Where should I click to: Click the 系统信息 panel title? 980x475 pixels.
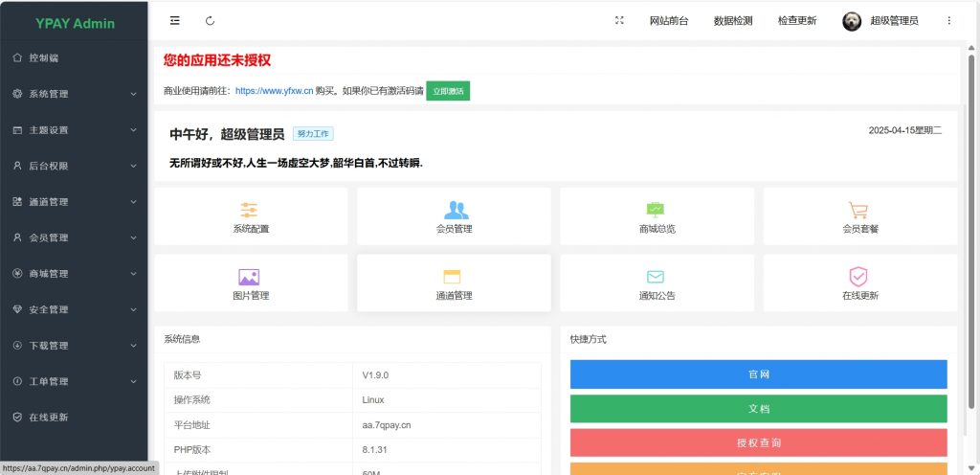tap(183, 339)
